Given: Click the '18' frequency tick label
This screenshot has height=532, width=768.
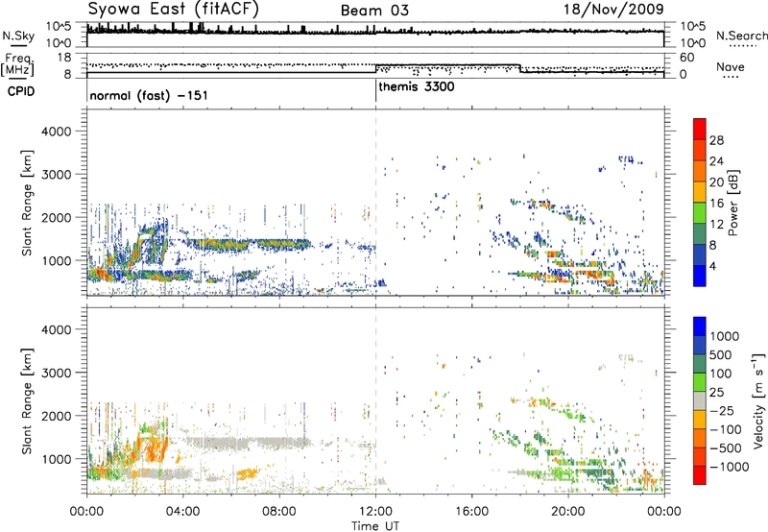Looking at the screenshot, I should 64,58.
